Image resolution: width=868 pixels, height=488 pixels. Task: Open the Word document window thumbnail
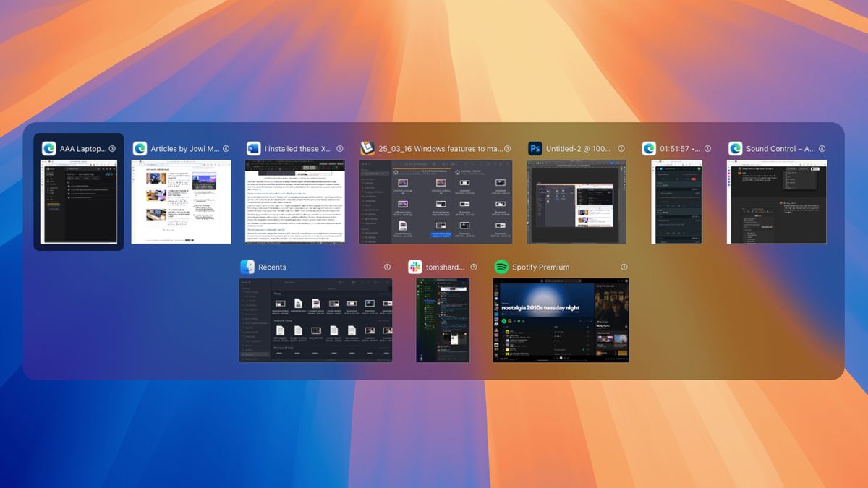tap(295, 202)
